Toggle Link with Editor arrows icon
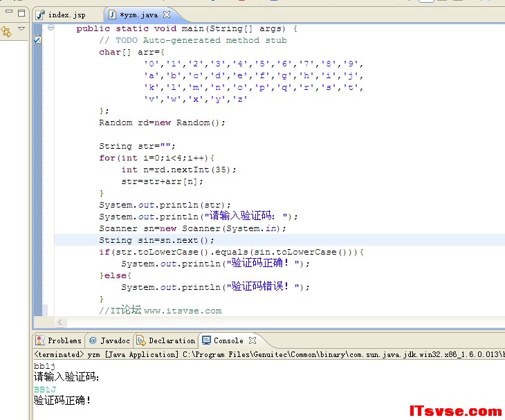Viewport: 505px width, 420px height. point(6,32)
